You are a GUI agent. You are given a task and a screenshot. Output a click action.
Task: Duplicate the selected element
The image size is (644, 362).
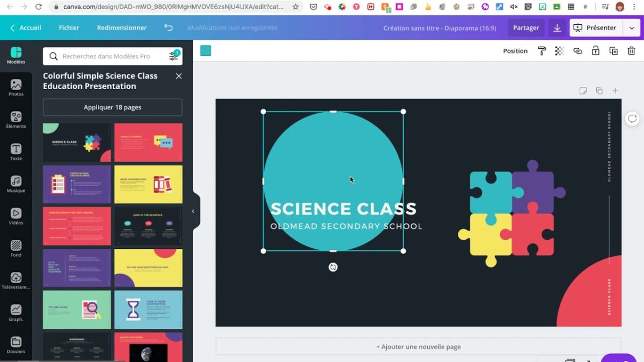pos(613,50)
